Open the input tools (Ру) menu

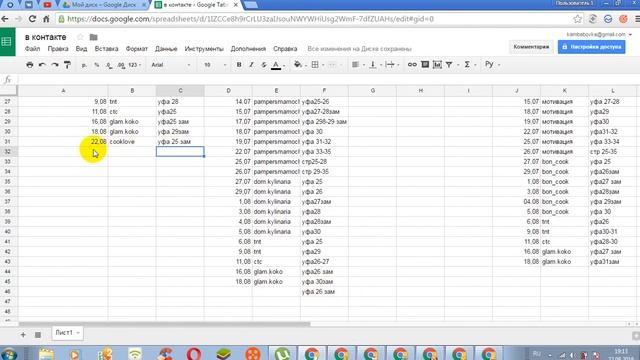point(491,64)
